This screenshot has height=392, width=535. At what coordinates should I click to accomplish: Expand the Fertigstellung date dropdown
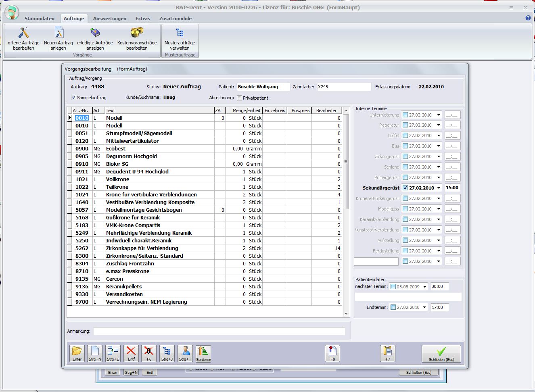439,251
